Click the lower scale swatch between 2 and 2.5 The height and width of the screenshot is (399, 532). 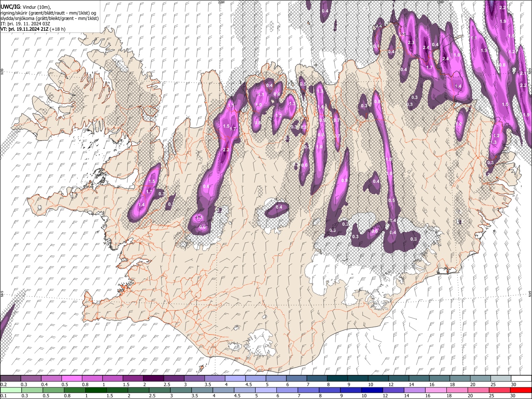(139, 390)
